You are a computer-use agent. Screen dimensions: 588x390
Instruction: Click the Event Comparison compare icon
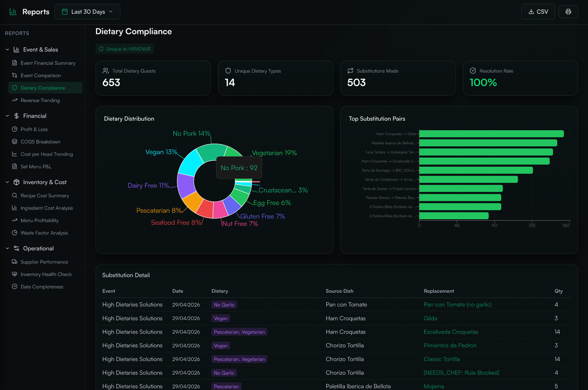click(15, 76)
